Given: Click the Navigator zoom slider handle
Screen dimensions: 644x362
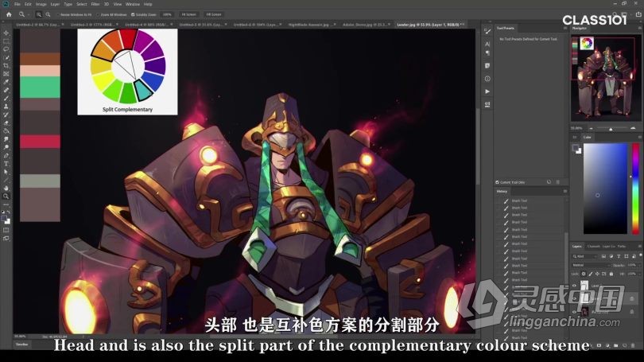Looking at the screenshot, I should tap(611, 129).
